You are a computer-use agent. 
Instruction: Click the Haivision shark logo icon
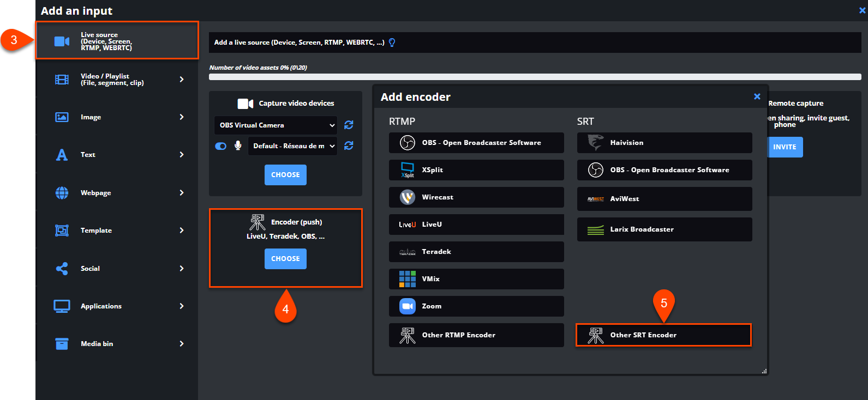596,143
